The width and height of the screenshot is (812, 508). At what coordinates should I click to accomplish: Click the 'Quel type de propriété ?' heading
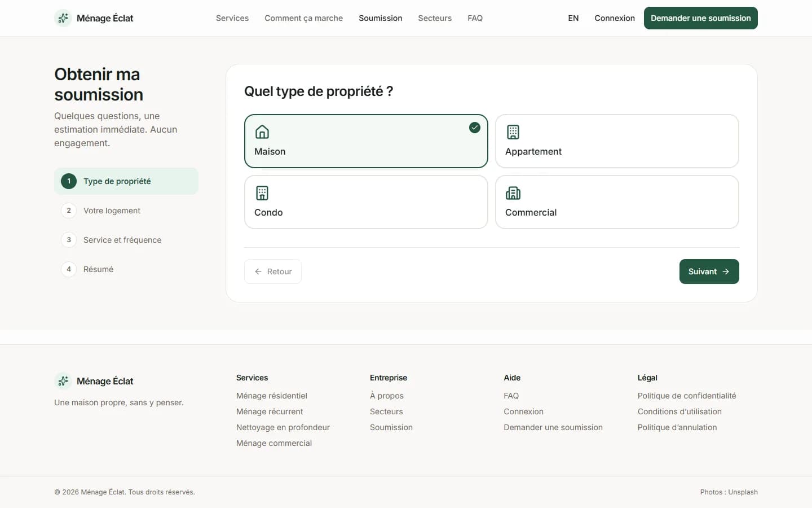tap(319, 91)
